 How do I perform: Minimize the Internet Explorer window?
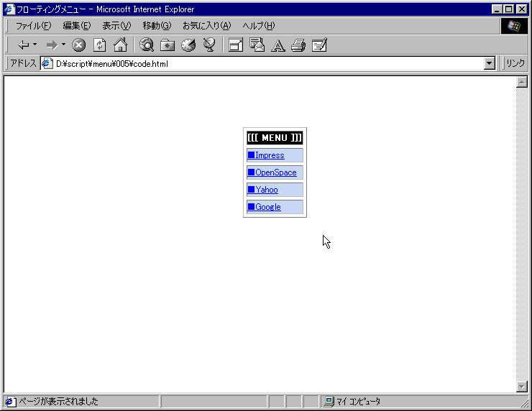[x=497, y=9]
